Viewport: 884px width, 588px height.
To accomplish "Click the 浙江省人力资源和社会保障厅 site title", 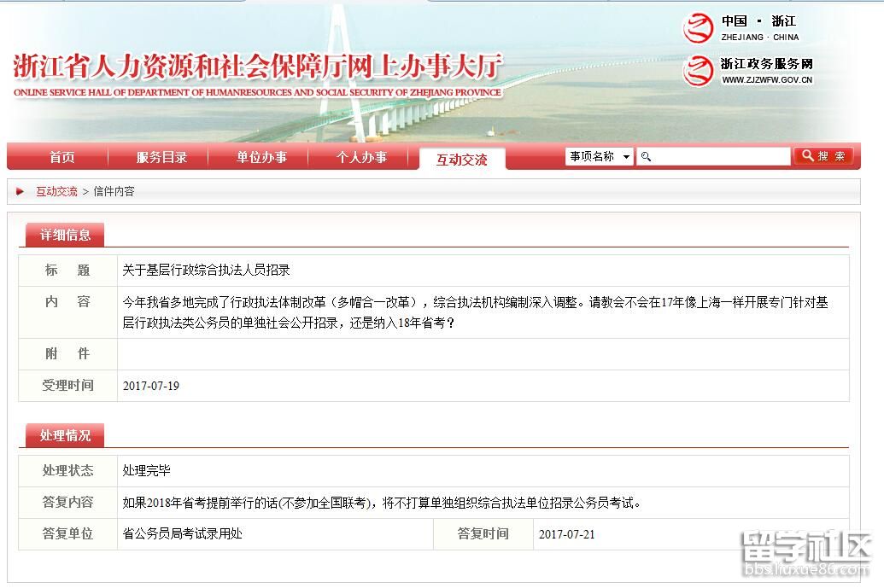I will click(x=258, y=67).
